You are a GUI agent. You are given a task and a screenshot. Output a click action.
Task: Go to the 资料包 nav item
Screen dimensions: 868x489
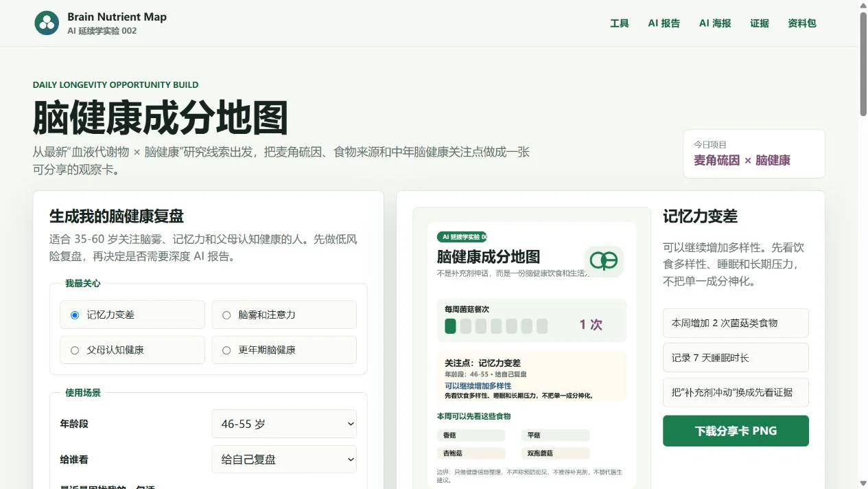tap(802, 23)
